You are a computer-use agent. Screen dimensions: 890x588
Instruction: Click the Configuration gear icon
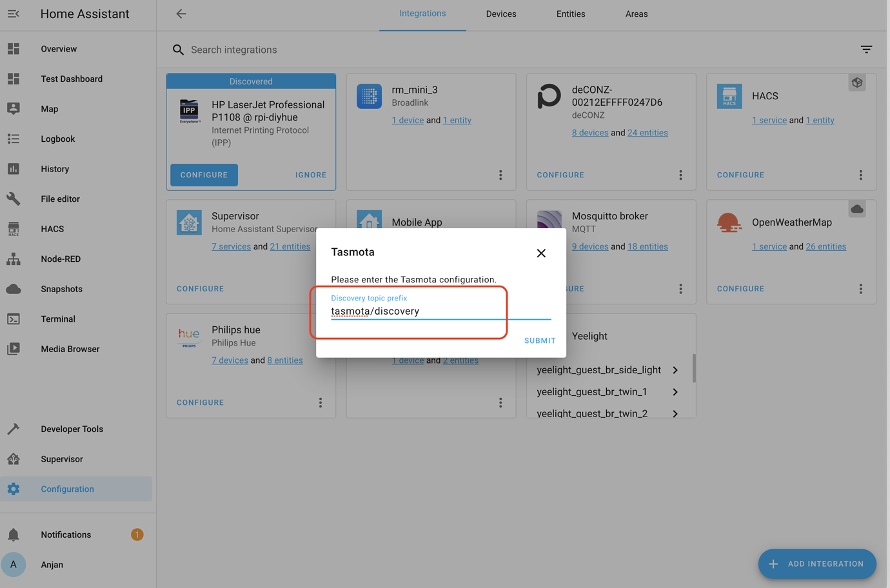click(x=14, y=489)
